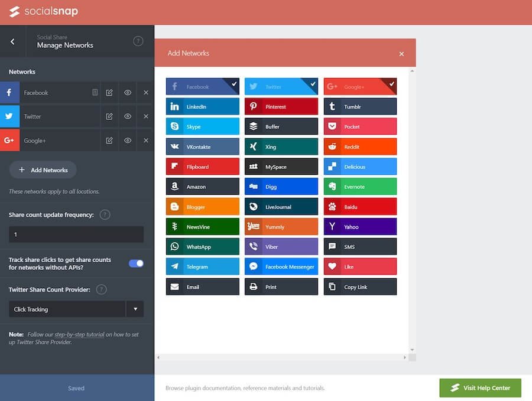532x401 pixels.
Task: Edit the Google+ network settings
Action: (x=109, y=141)
